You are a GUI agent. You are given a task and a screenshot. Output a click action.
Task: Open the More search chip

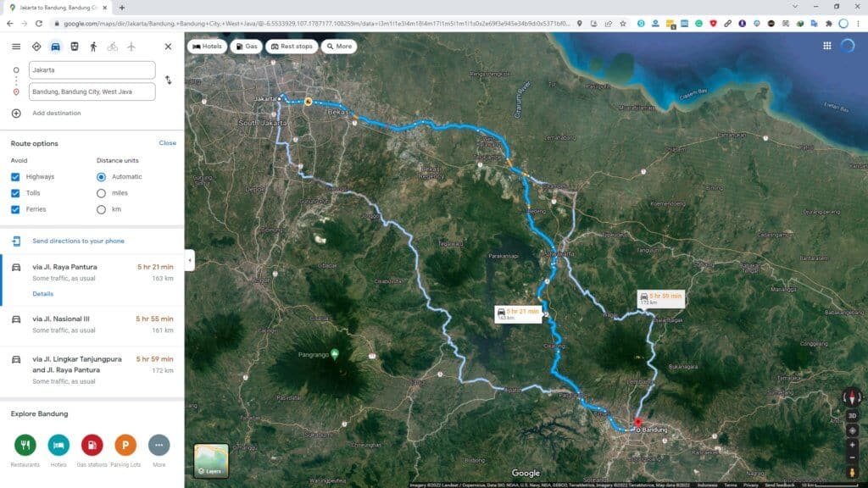(x=338, y=47)
